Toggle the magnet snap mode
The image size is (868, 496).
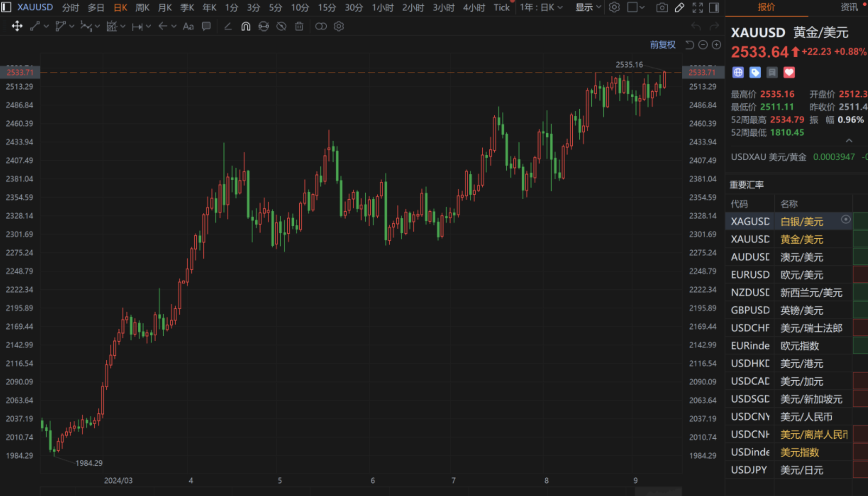(x=246, y=26)
